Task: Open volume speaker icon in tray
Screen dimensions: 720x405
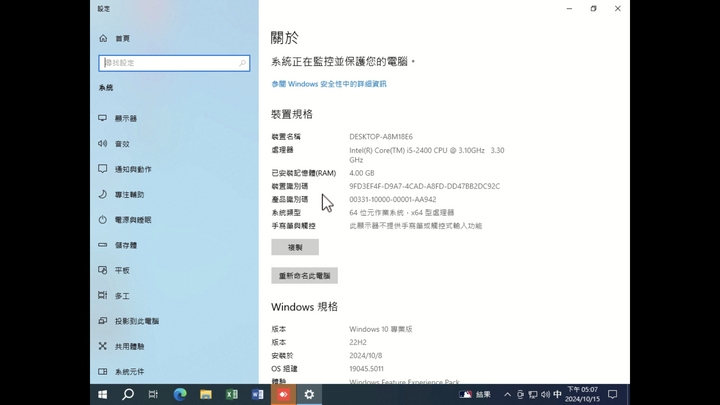Action: coord(545,394)
